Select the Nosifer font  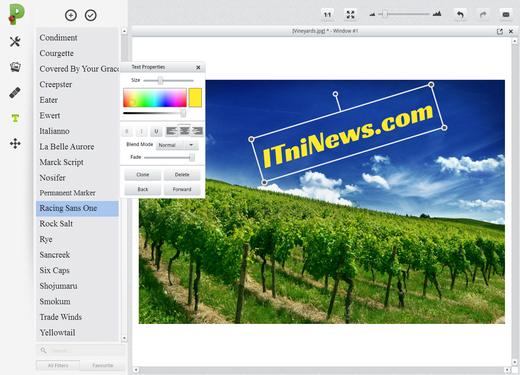pos(77,178)
